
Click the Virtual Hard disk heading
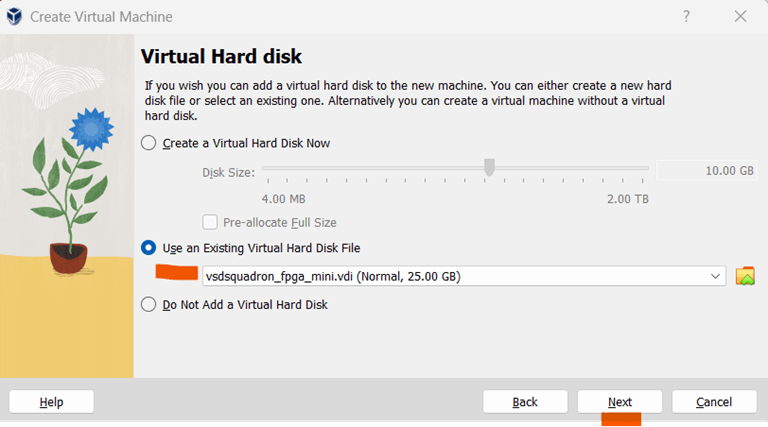click(221, 56)
